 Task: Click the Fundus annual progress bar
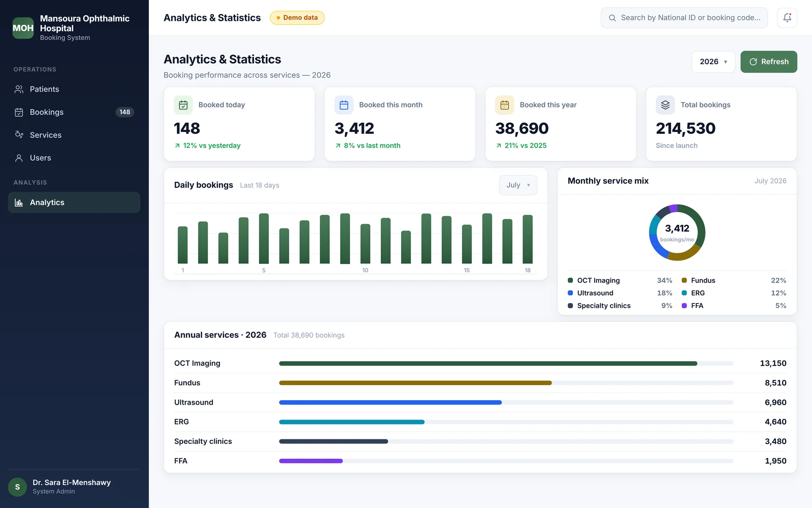(x=506, y=383)
